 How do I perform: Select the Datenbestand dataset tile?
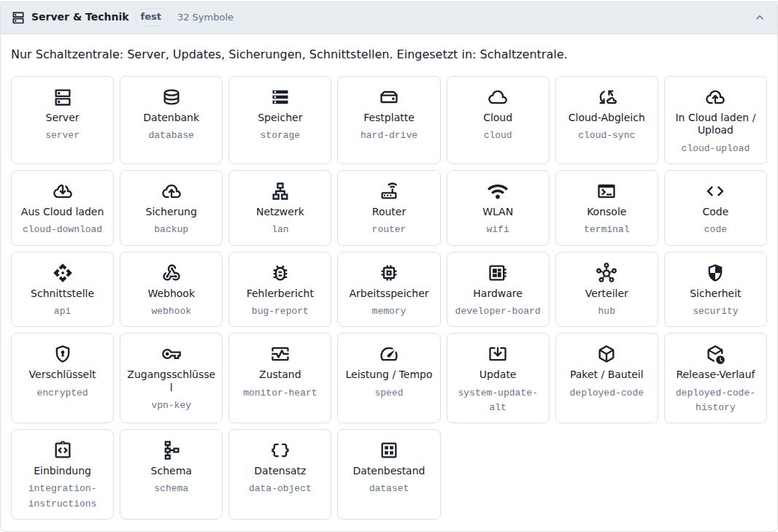point(389,474)
